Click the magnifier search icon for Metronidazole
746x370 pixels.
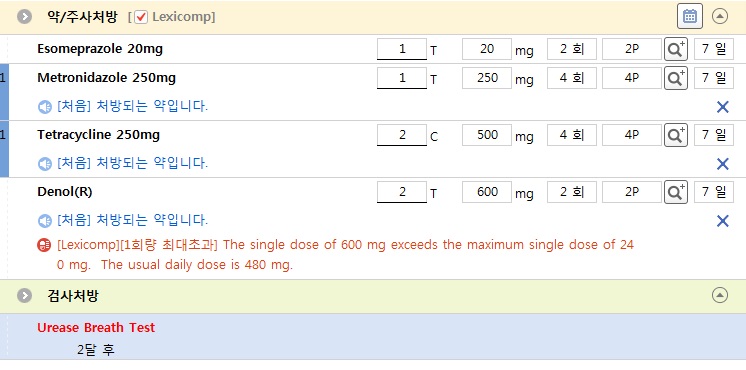676,78
